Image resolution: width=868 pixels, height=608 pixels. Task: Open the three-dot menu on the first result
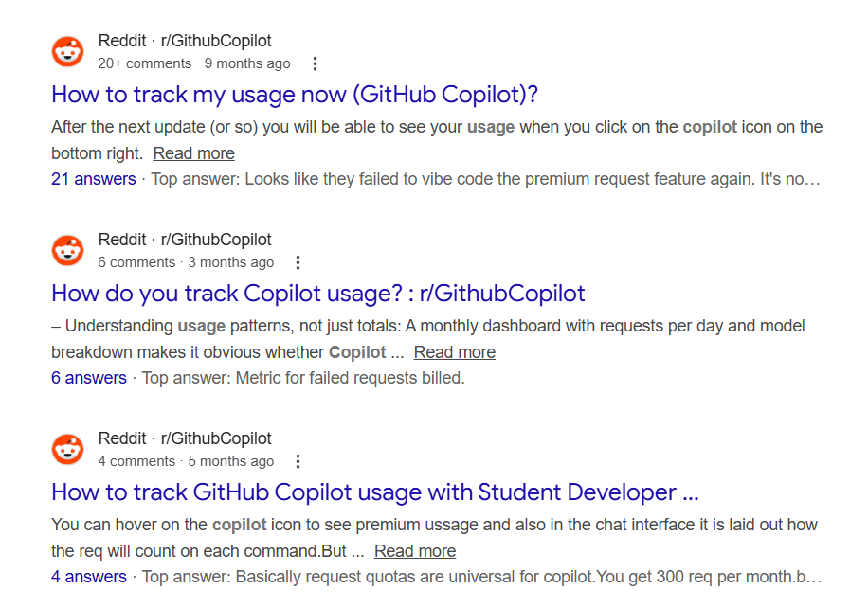[315, 63]
